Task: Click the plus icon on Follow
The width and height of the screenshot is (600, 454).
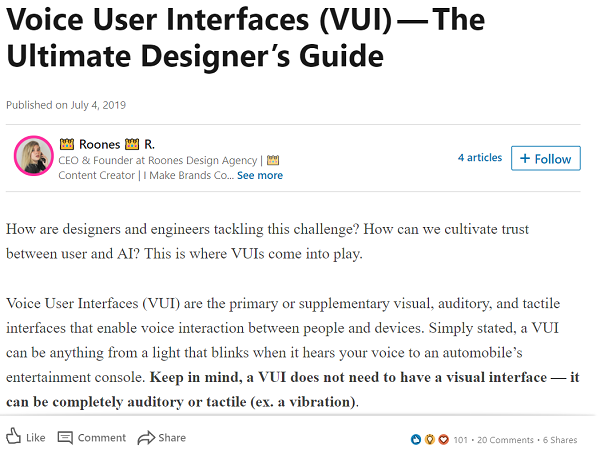Action: [x=524, y=159]
